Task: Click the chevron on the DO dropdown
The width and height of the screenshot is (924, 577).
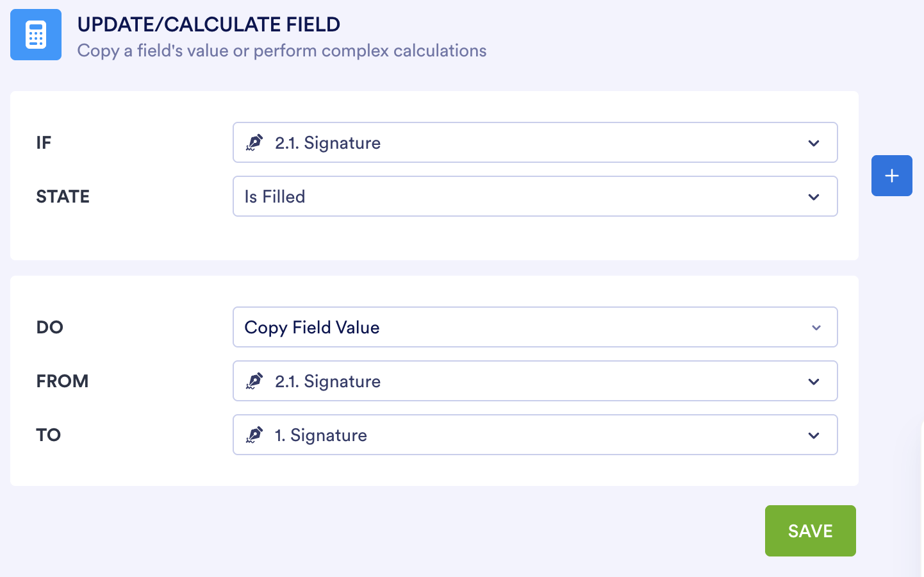Action: (x=816, y=327)
